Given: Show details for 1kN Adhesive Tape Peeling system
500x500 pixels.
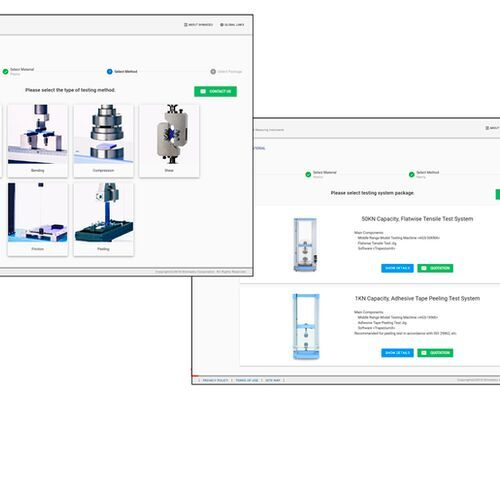Looking at the screenshot, I should point(397,353).
